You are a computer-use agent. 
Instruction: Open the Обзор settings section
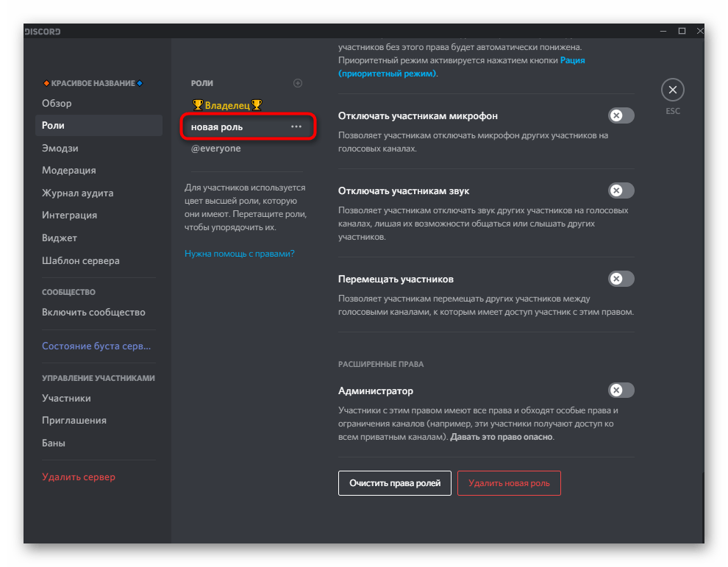[57, 103]
